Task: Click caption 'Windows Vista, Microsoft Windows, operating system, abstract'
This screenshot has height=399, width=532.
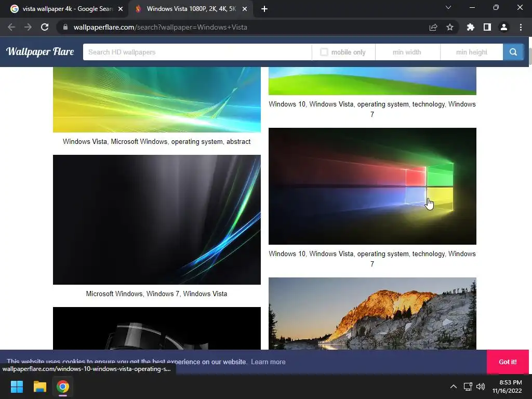Action: click(x=157, y=141)
